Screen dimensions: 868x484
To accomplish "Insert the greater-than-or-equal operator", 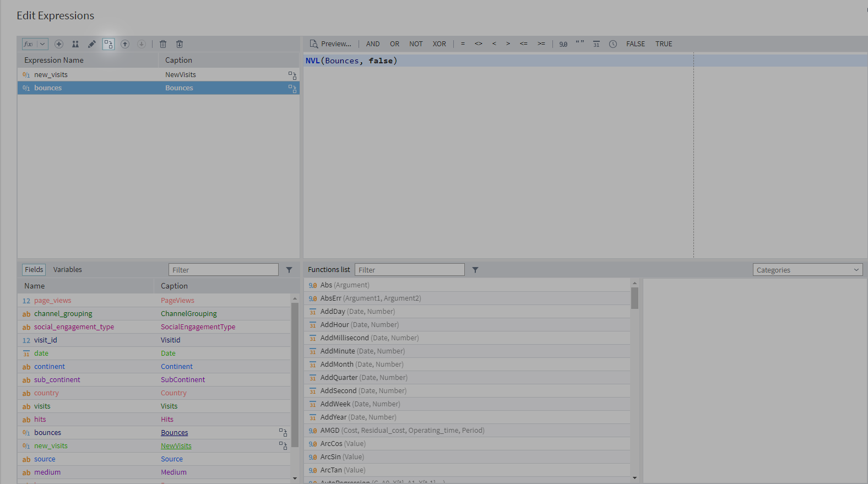I will 541,44.
